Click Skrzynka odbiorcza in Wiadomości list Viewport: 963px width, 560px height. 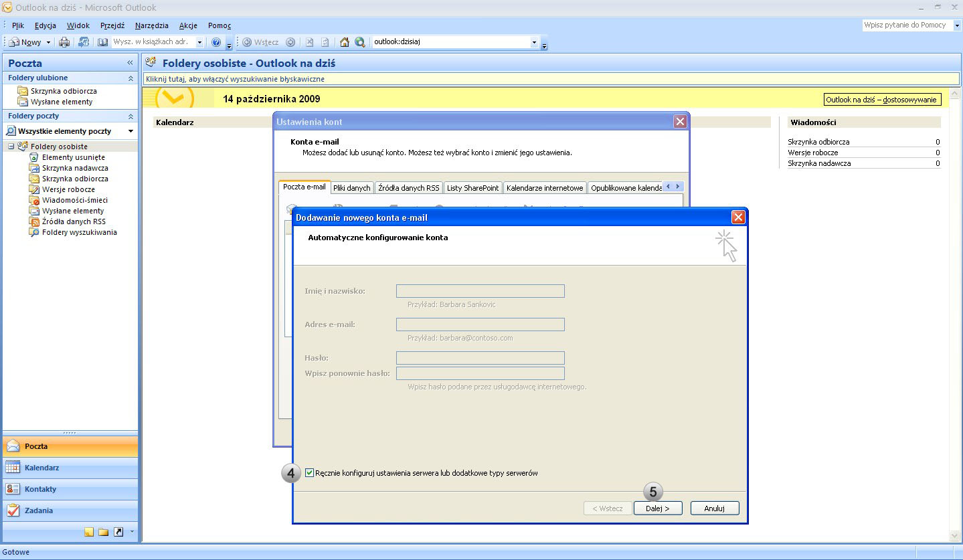coord(818,142)
